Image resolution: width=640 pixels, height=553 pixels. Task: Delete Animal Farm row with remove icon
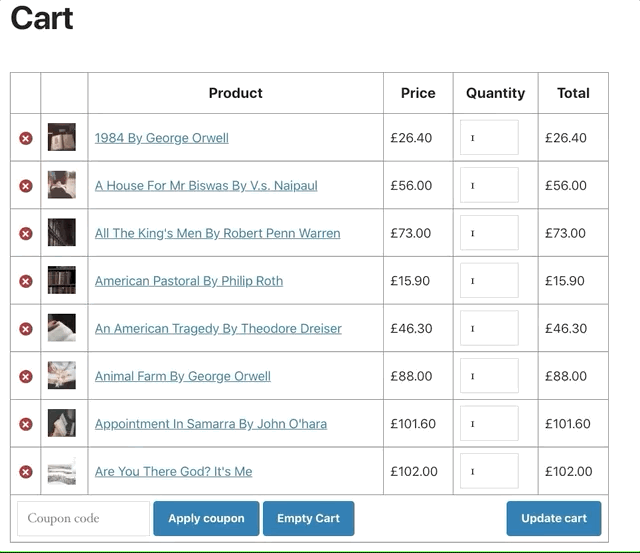tap(26, 377)
